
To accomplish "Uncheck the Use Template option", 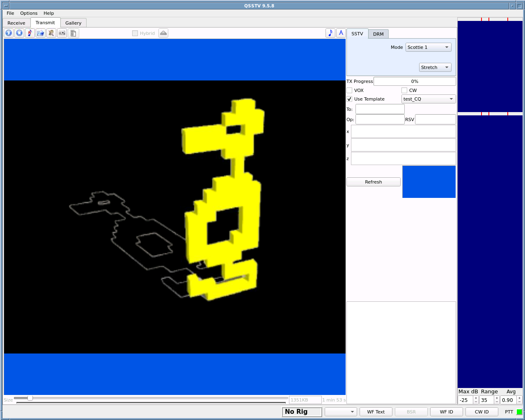I will tap(349, 99).
